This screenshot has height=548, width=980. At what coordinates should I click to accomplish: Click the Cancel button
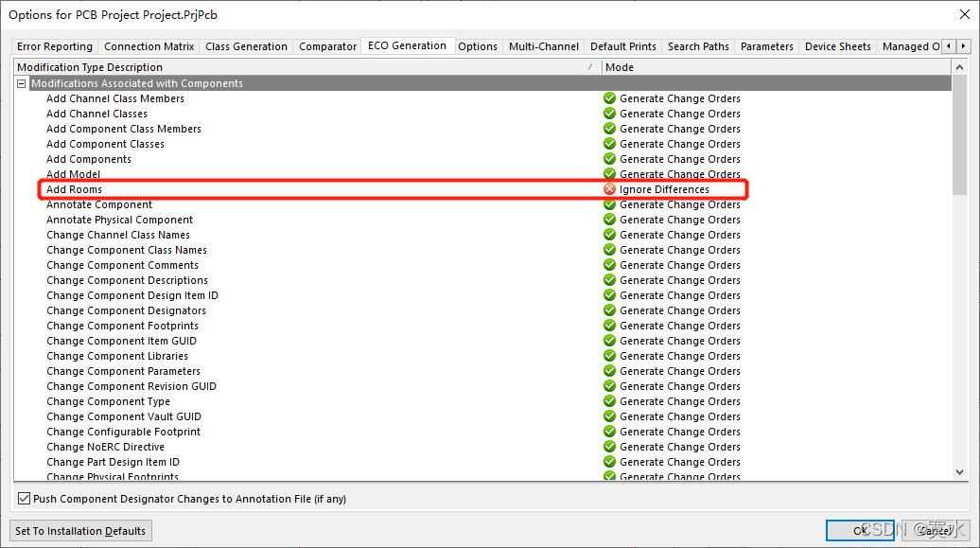point(936,530)
